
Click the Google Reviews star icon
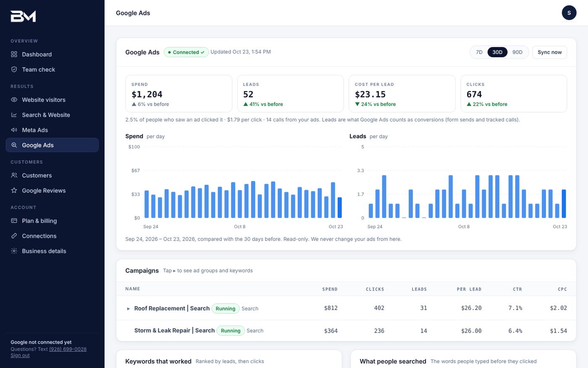(14, 191)
